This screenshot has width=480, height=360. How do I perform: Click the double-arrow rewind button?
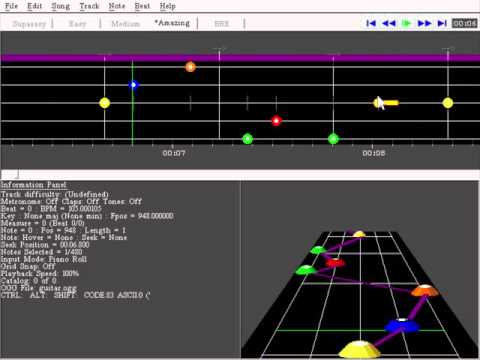pos(389,23)
